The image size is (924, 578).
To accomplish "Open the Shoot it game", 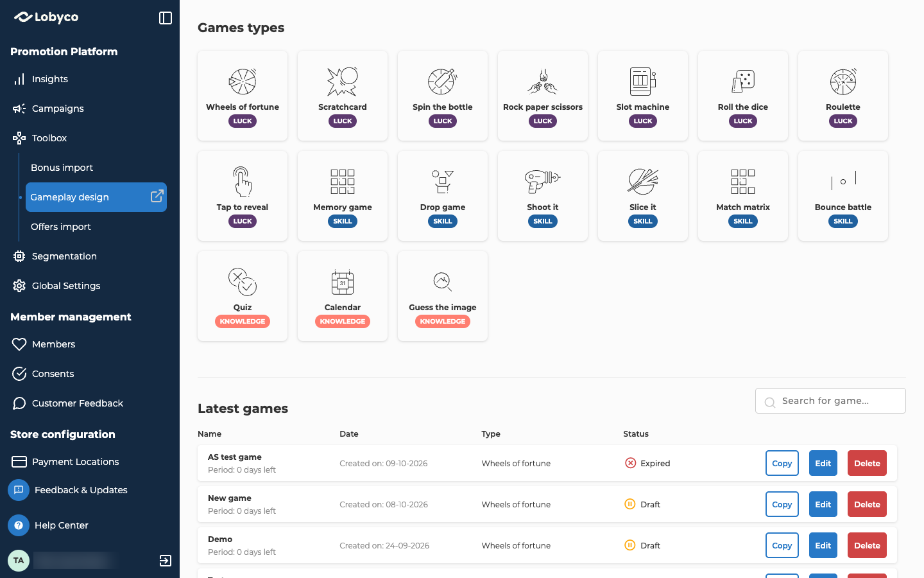I will [543, 196].
